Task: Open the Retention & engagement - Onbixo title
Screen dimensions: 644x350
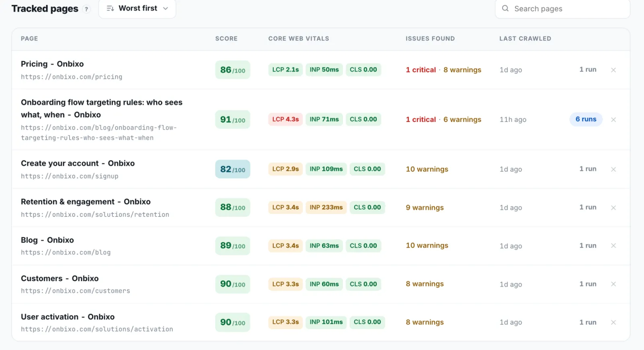Action: [86, 202]
